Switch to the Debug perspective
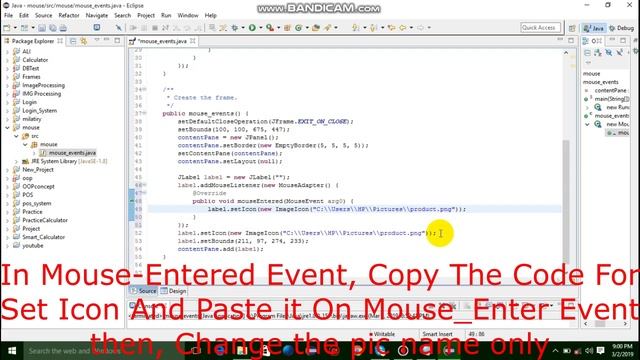640x360 pixels. [x=622, y=28]
